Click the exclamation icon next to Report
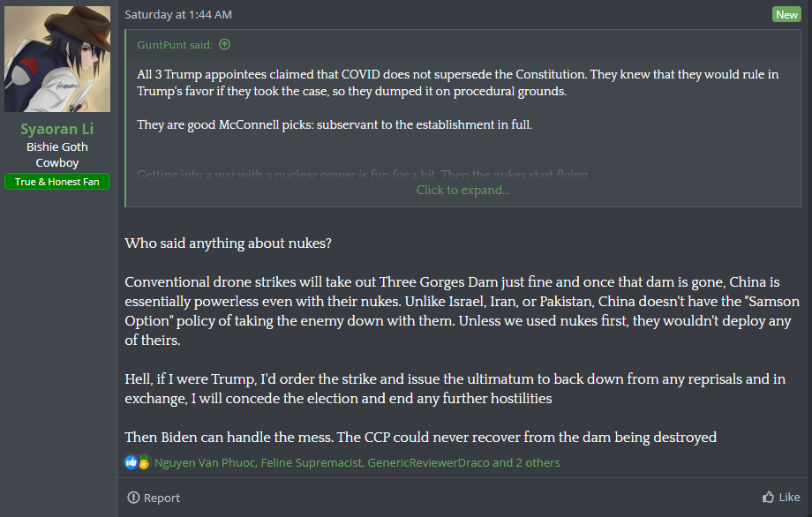The image size is (812, 517). pos(133,498)
